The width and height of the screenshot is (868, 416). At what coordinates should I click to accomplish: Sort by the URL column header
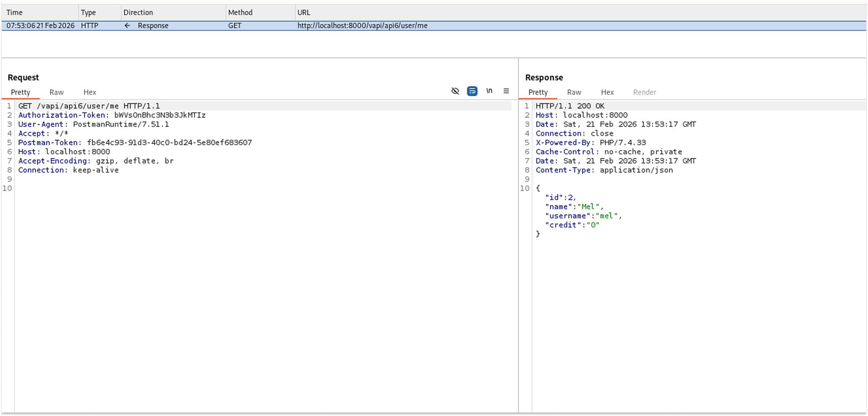pyautogui.click(x=304, y=13)
